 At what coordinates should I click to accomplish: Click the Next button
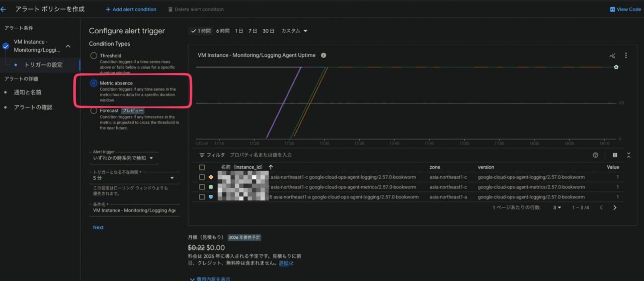pyautogui.click(x=98, y=227)
